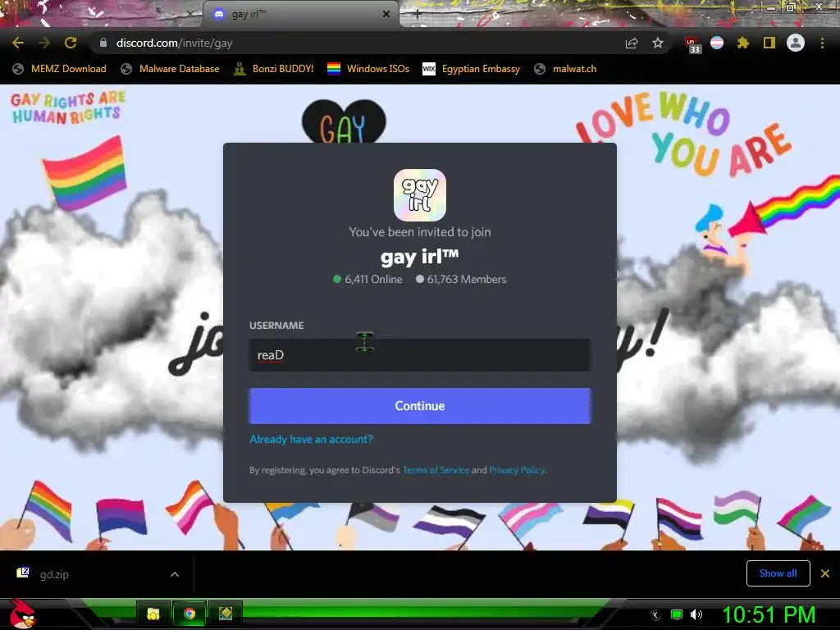840x630 pixels.
Task: Open the Malware Database bookmark
Action: tap(171, 69)
